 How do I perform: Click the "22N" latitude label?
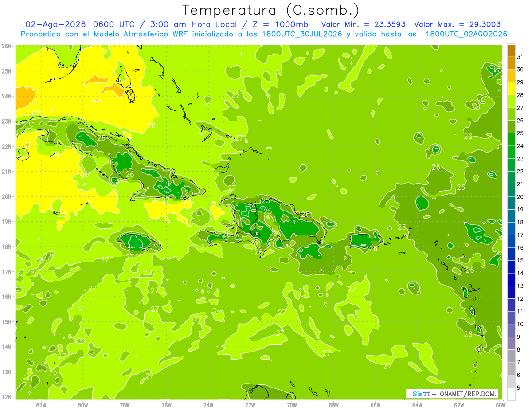(x=7, y=146)
